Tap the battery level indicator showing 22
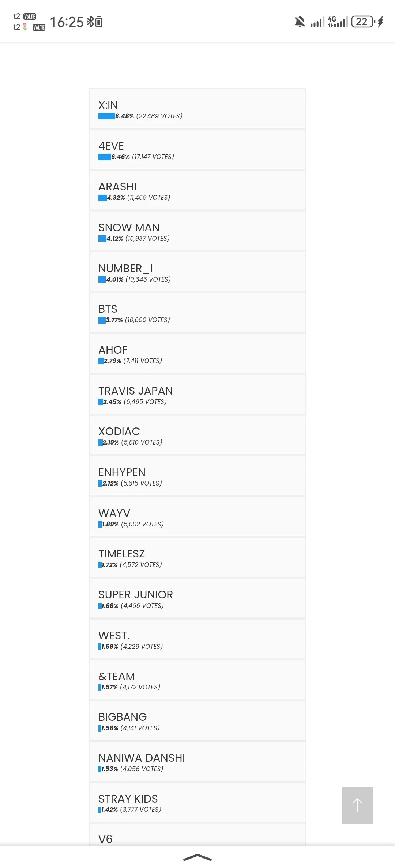 tap(362, 22)
